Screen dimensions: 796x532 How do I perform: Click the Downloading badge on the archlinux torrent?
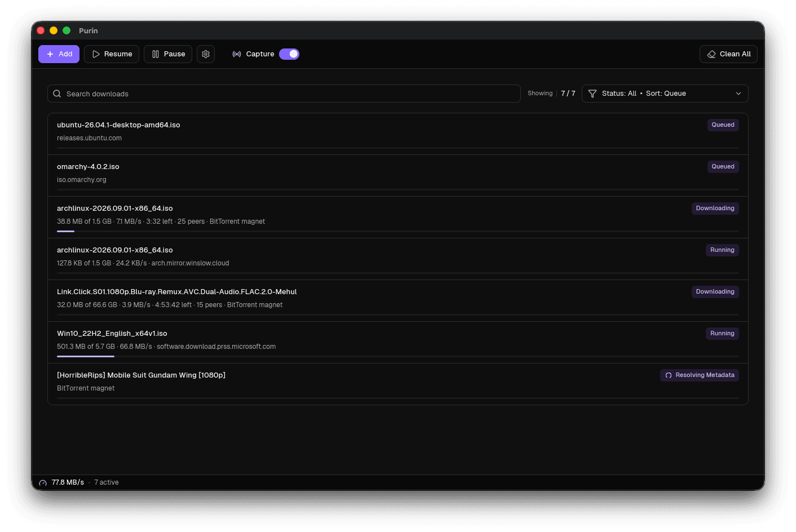[715, 209]
